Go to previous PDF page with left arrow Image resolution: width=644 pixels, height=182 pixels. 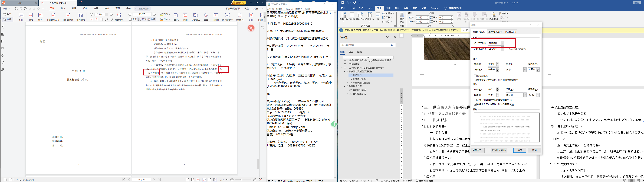130,15
